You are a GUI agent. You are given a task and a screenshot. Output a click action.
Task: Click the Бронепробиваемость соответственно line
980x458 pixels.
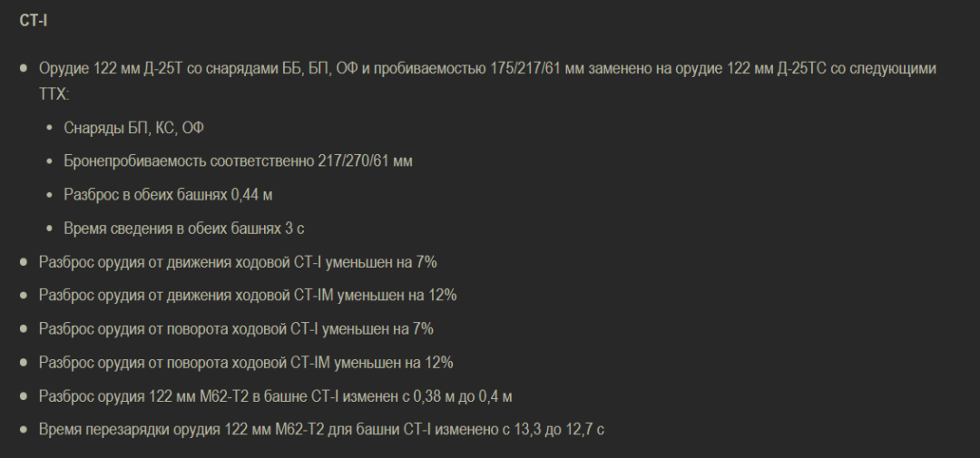(x=238, y=161)
